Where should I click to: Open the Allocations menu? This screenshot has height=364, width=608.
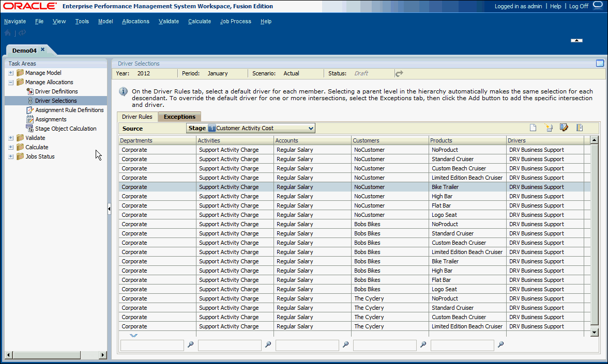coord(135,21)
